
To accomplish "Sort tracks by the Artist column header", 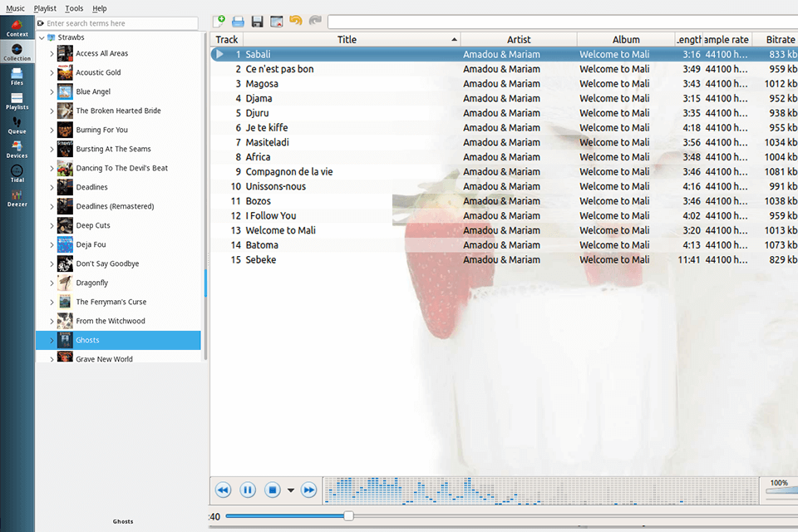I will pos(518,38).
